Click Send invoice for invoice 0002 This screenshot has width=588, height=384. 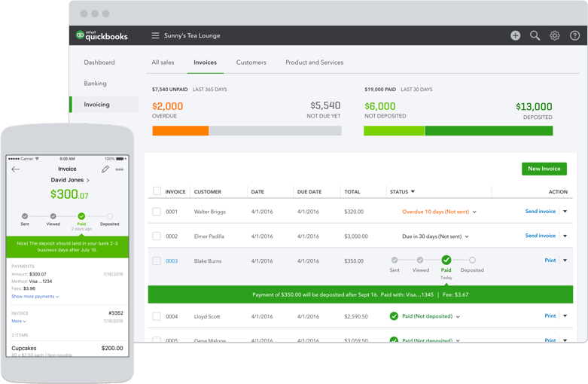[x=541, y=236]
